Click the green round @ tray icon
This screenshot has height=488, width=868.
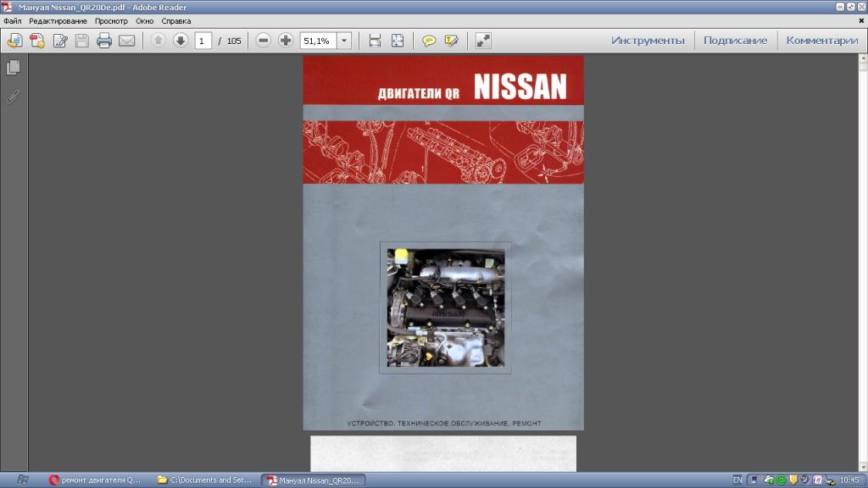tap(781, 480)
